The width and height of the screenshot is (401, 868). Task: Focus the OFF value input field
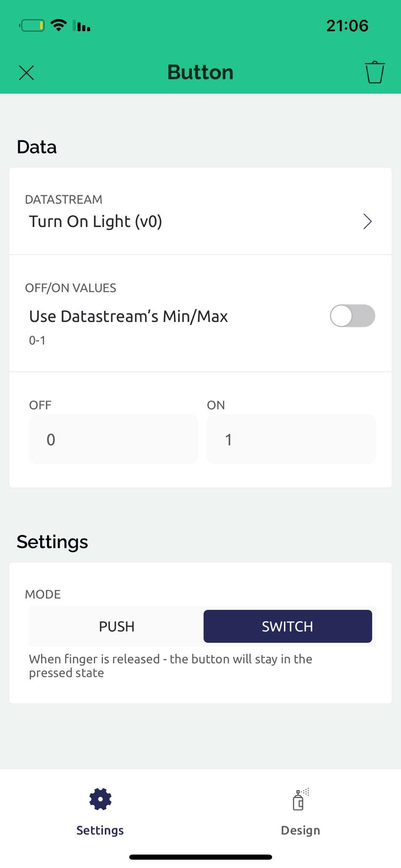pyautogui.click(x=113, y=439)
